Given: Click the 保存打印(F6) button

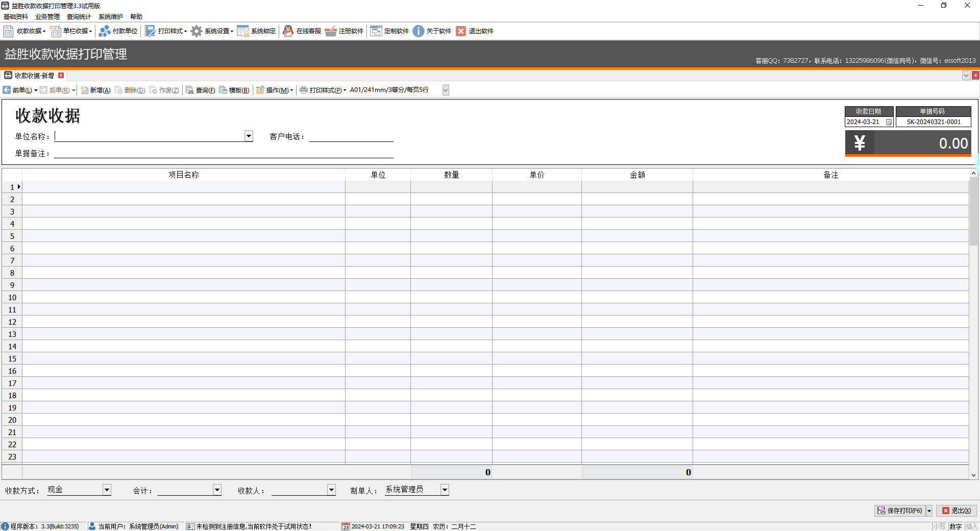Looking at the screenshot, I should (x=900, y=511).
